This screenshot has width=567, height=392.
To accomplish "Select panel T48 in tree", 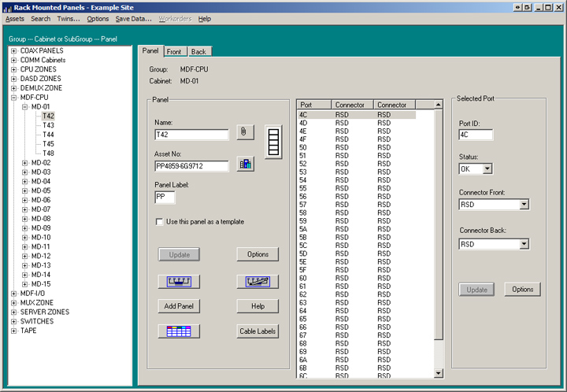I will pos(48,153).
